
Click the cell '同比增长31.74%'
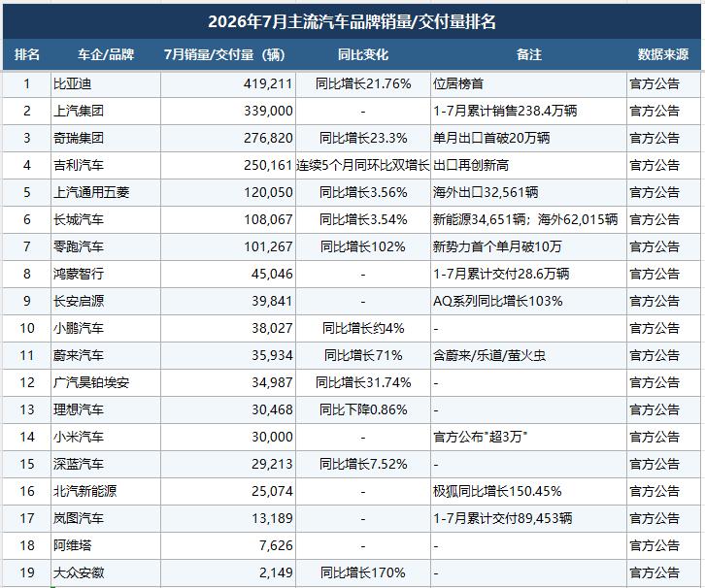pyautogui.click(x=363, y=382)
